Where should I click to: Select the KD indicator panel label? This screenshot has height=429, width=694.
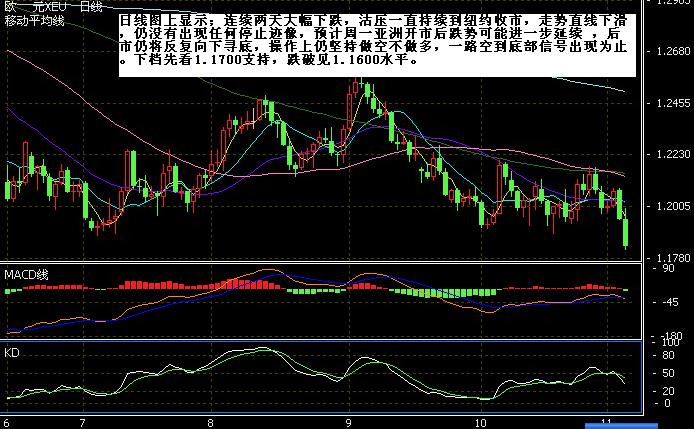point(12,353)
